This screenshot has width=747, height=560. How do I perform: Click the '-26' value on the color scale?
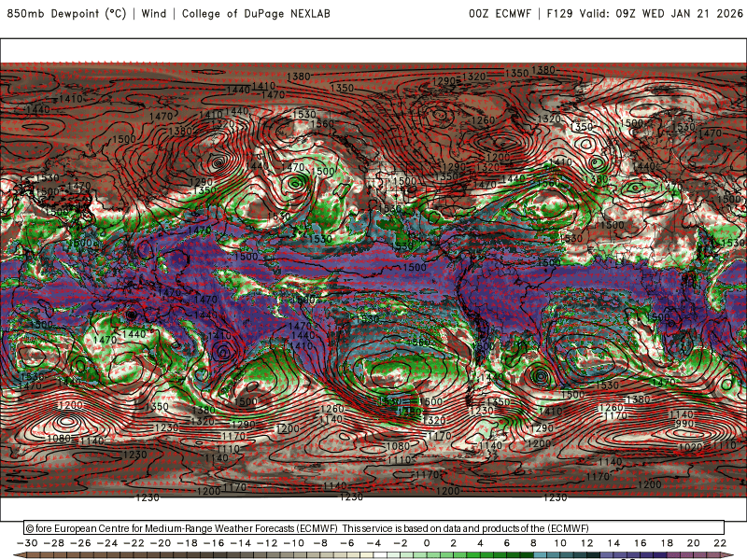(80, 543)
